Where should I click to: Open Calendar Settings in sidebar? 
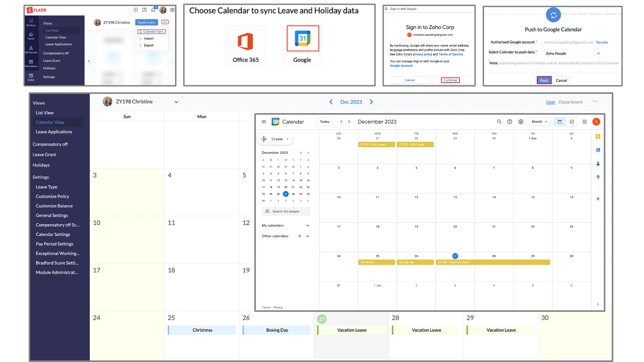pyautogui.click(x=53, y=234)
